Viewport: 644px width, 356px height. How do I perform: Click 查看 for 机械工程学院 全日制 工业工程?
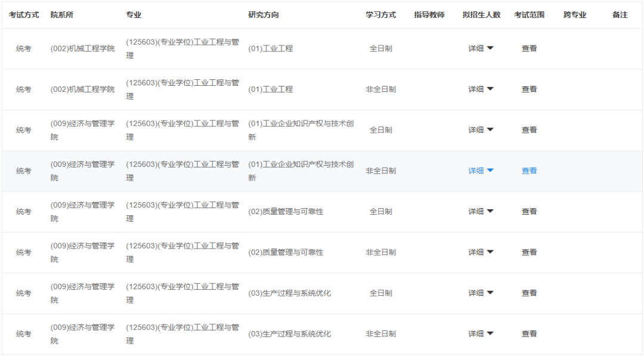[x=529, y=48]
